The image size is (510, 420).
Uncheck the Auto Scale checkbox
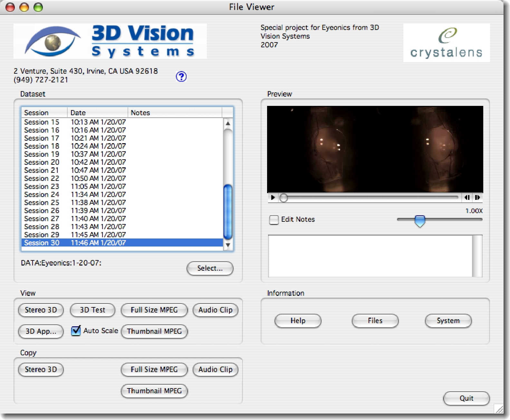(76, 331)
